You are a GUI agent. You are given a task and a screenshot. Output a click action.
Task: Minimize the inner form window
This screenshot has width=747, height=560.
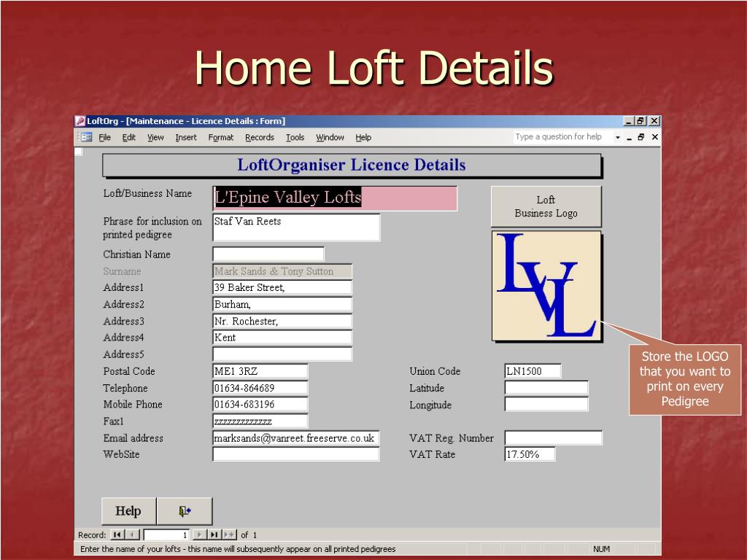[x=630, y=137]
